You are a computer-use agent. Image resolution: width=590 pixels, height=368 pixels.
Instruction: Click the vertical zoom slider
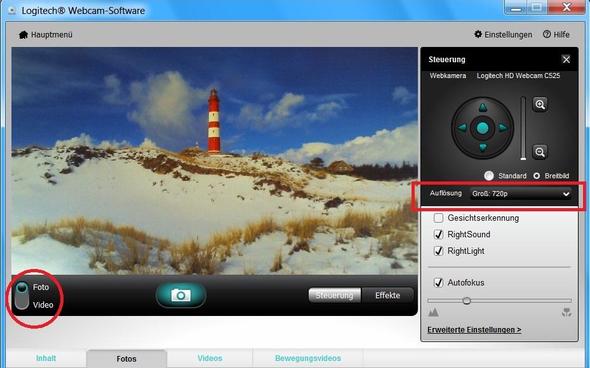tap(523, 128)
